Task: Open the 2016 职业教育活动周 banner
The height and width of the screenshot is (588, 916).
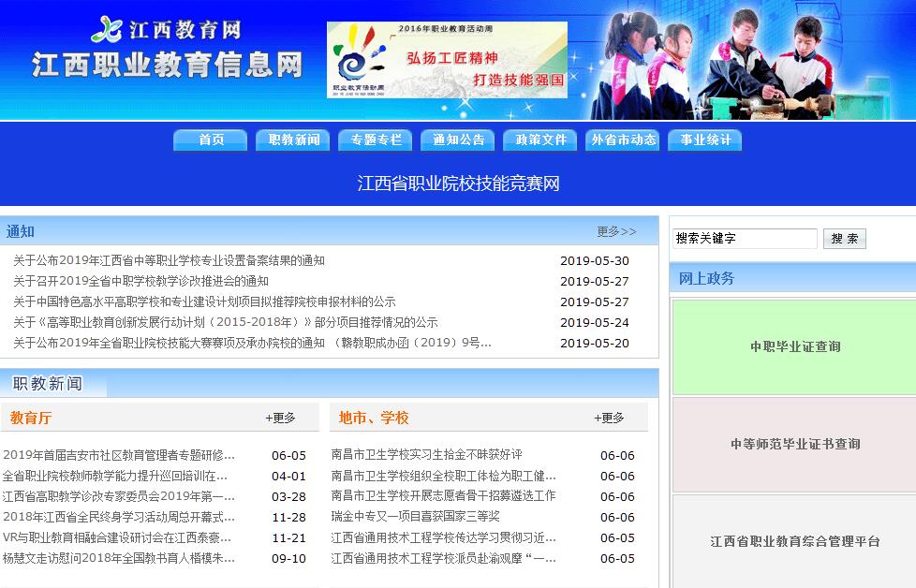Action: click(447, 60)
